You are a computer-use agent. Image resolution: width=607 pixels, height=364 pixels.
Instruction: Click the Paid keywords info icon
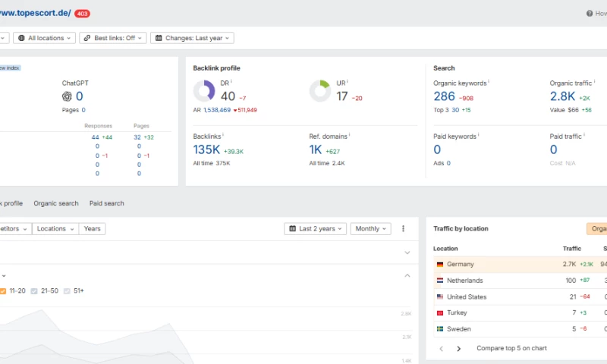click(479, 135)
